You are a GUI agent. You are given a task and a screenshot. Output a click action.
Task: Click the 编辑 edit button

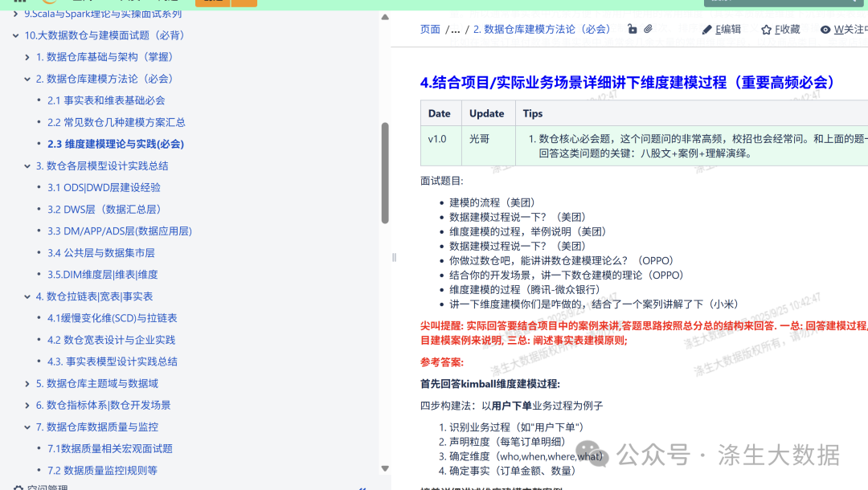721,29
